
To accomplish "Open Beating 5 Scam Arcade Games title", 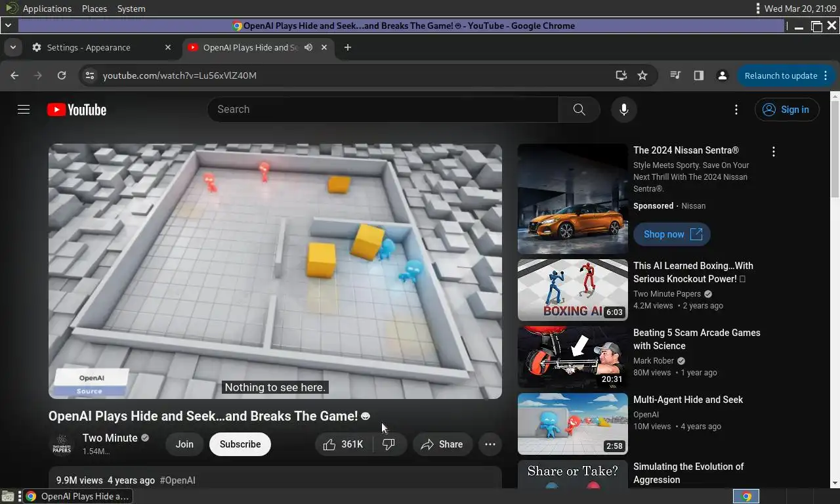I will (696, 339).
